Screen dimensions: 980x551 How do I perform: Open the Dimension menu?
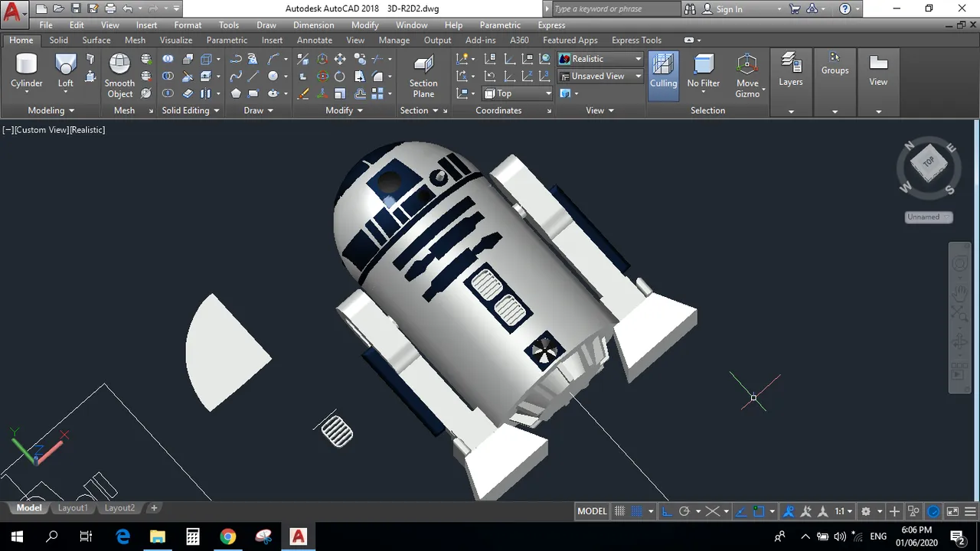[x=314, y=25]
